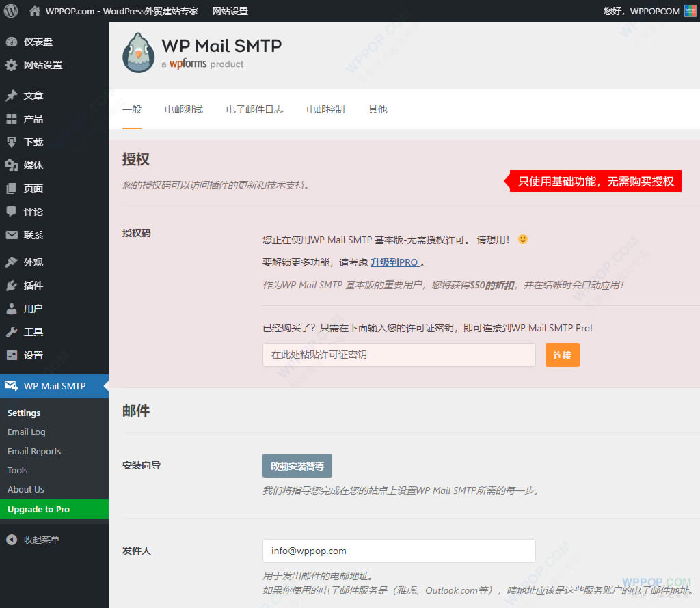Open the 仪表盘 dashboard icon in sidebar
The height and width of the screenshot is (608, 700).
(12, 42)
